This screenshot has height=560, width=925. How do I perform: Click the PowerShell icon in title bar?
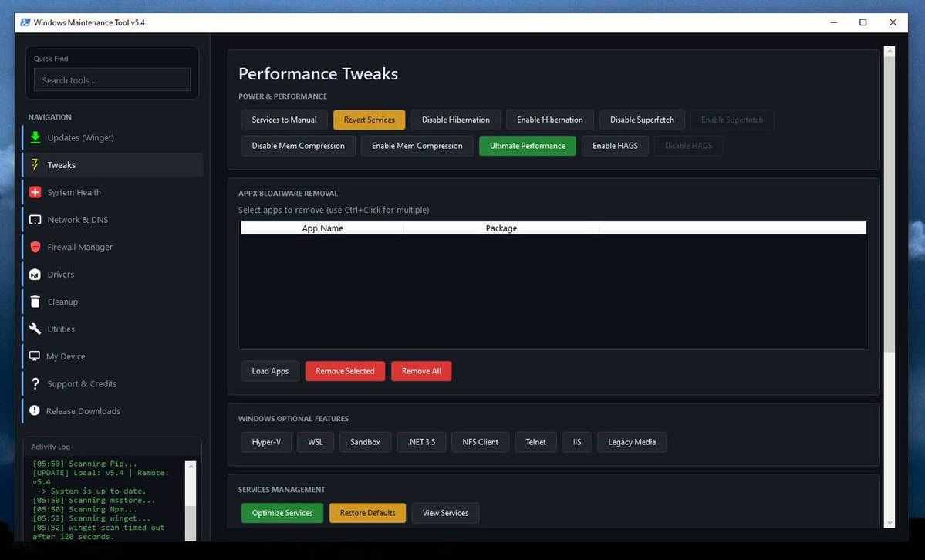[x=25, y=22]
